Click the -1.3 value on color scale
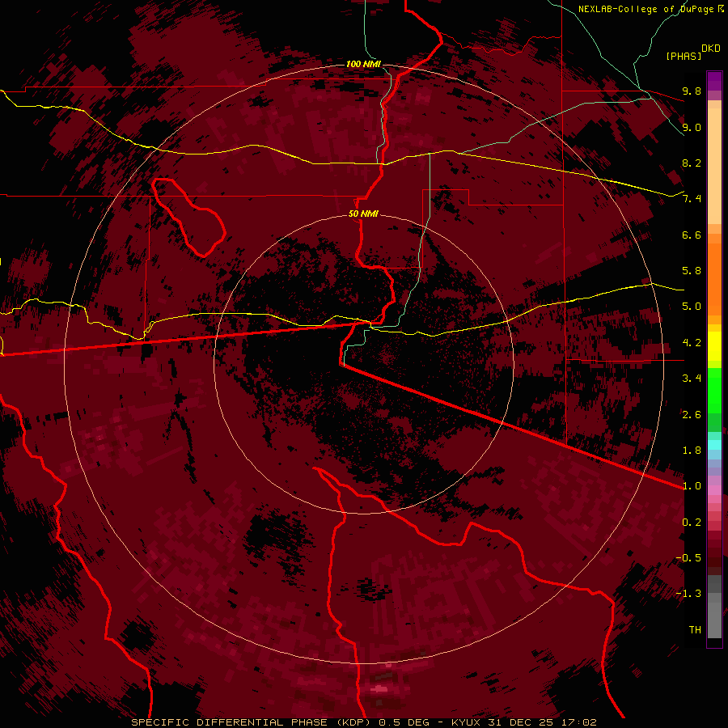Screen dimensions: 728x728 (688, 594)
